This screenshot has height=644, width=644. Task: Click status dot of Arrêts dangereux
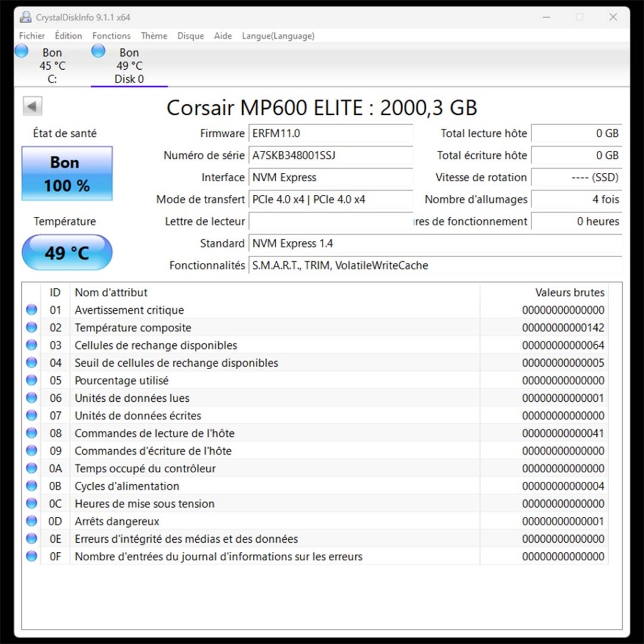pyautogui.click(x=31, y=521)
